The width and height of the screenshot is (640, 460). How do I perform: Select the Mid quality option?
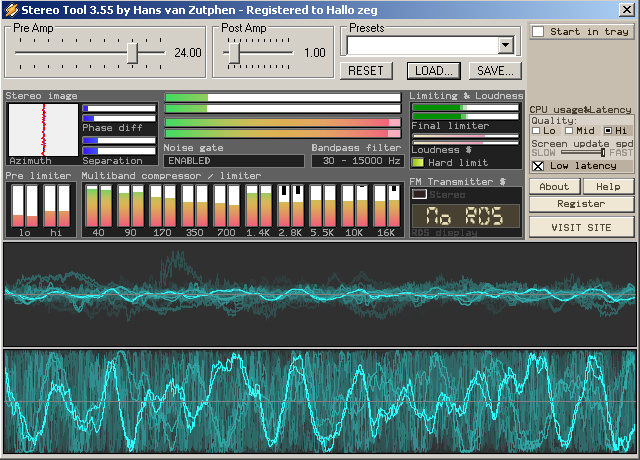coord(569,131)
